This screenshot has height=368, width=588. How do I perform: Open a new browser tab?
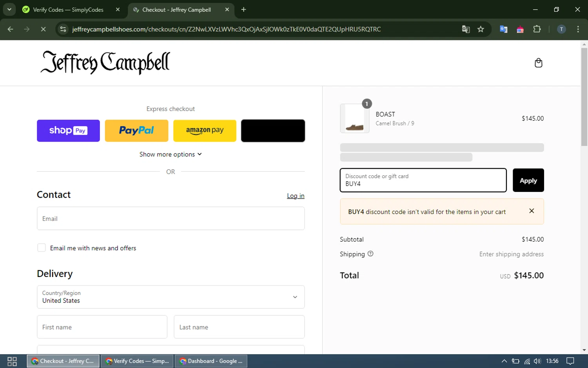tap(243, 9)
